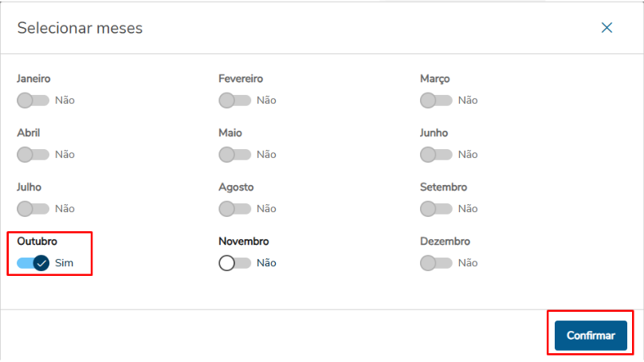The image size is (644, 362).
Task: Click the Dezembro month label
Action: 445,241
